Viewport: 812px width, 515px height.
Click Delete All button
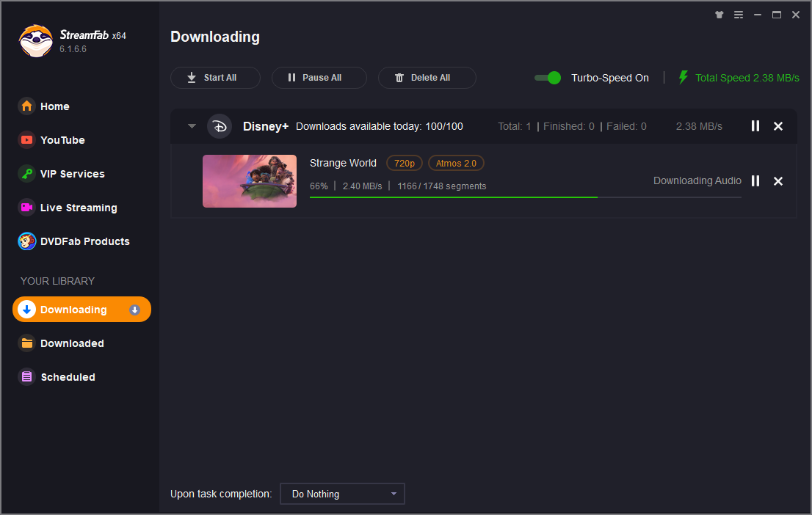427,78
